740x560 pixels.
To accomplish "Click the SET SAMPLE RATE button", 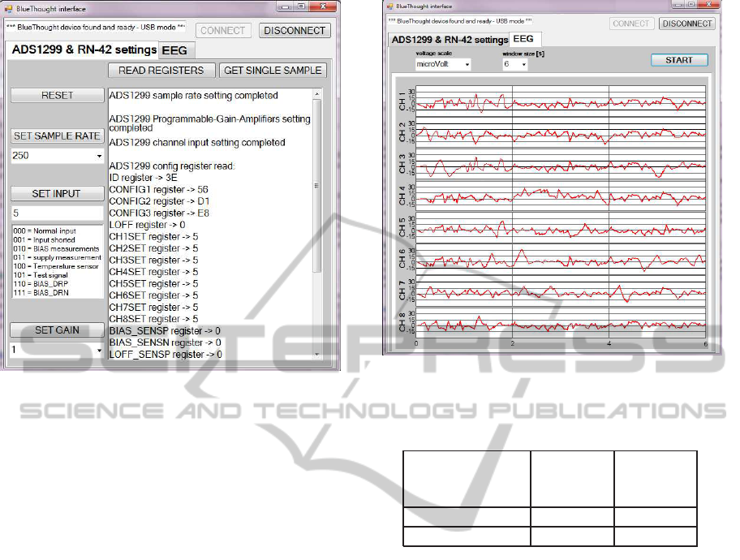I will point(57,136).
